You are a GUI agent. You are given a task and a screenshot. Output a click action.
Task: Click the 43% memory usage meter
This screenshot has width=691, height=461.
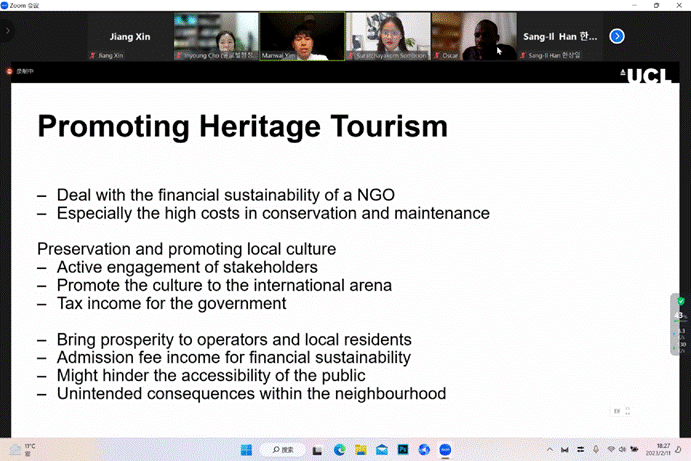[679, 316]
